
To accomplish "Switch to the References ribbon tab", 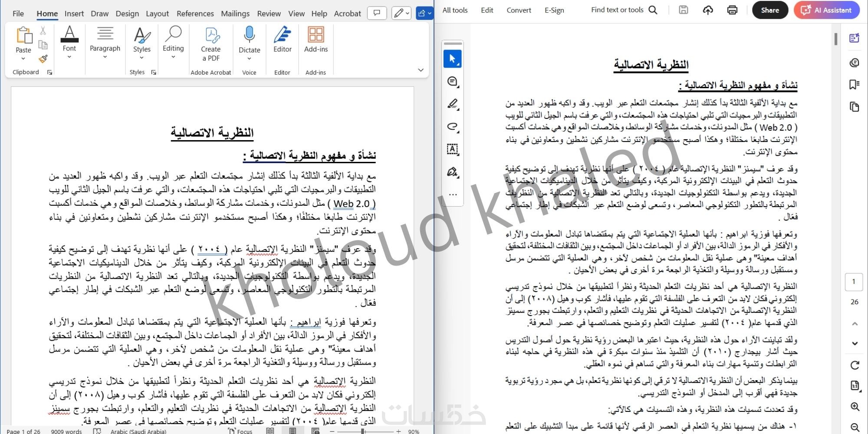I will [x=195, y=13].
